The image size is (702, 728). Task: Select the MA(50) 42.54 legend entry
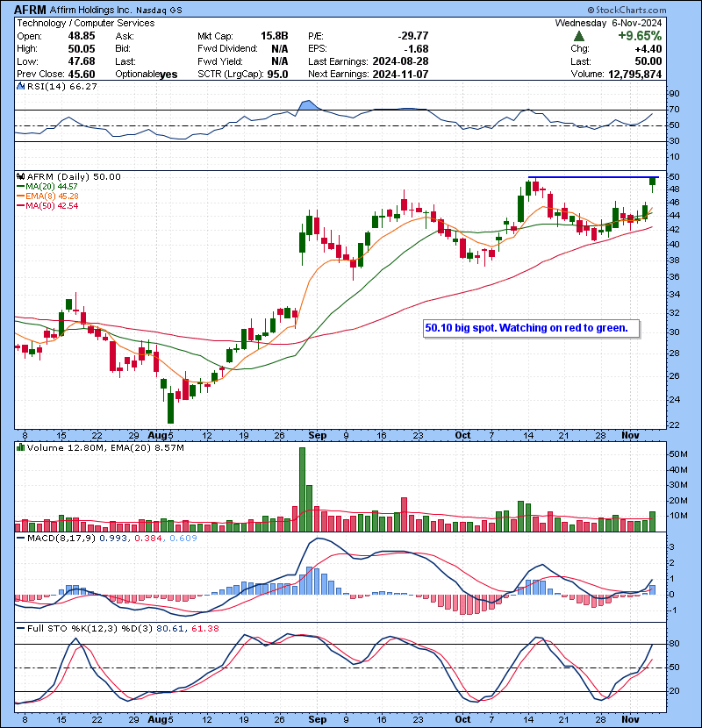click(47, 205)
